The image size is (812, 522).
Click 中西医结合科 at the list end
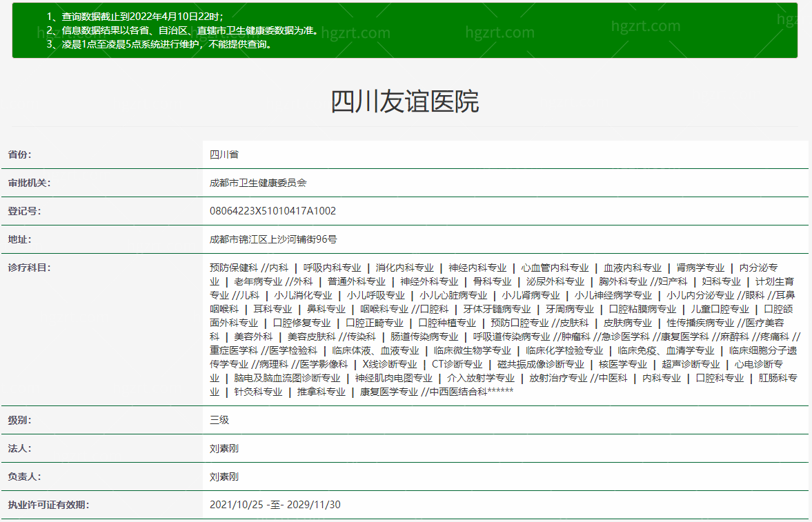click(x=458, y=392)
